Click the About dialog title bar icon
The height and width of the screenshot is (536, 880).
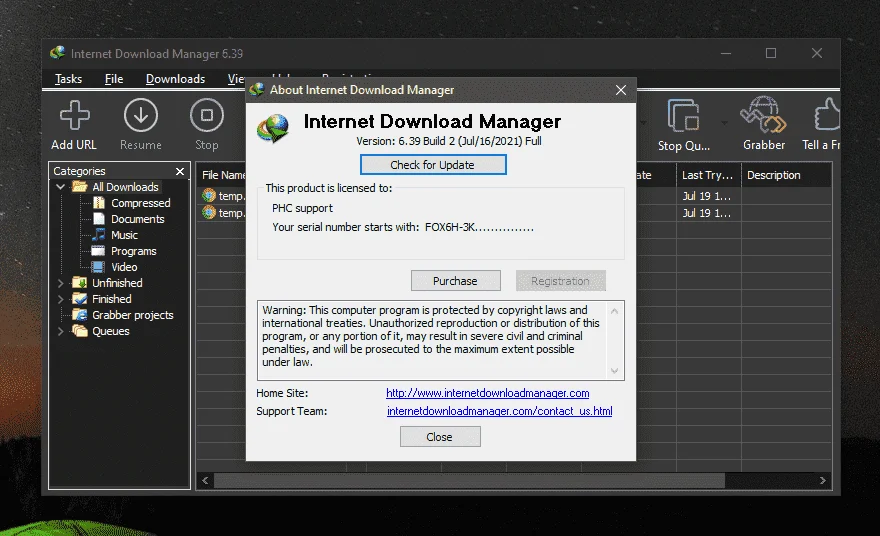point(257,90)
